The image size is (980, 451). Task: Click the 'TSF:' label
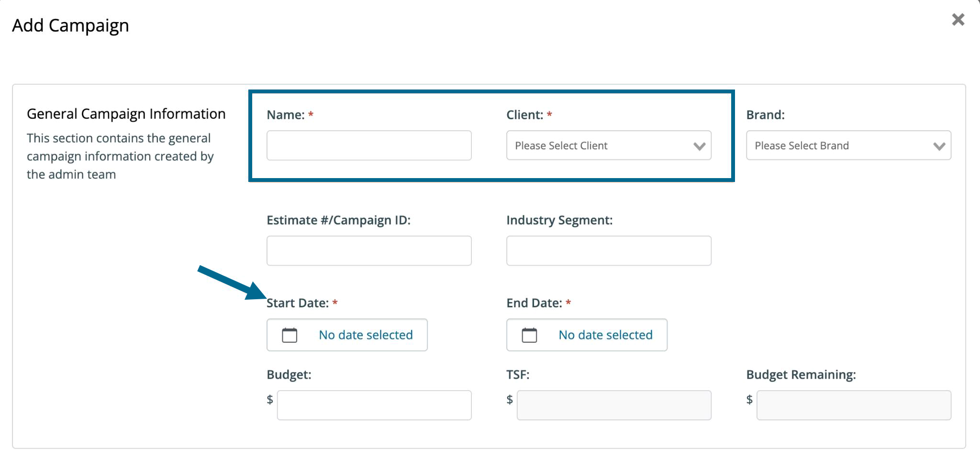518,375
